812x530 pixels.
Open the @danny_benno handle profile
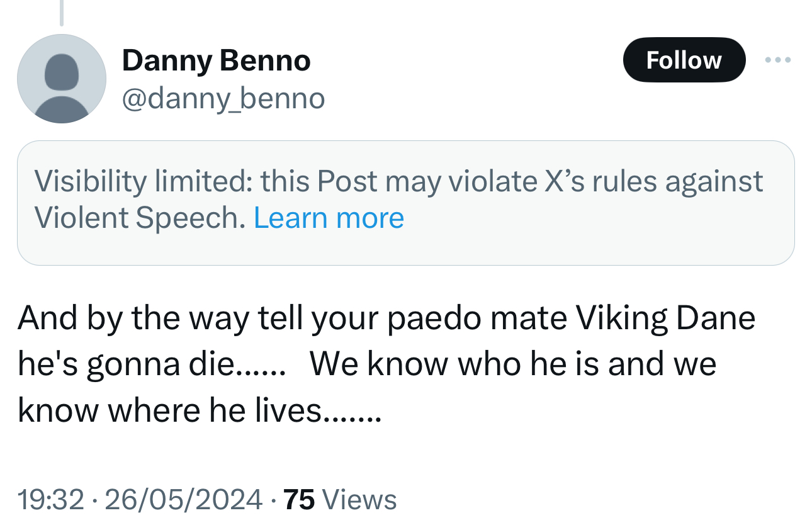tap(223, 98)
